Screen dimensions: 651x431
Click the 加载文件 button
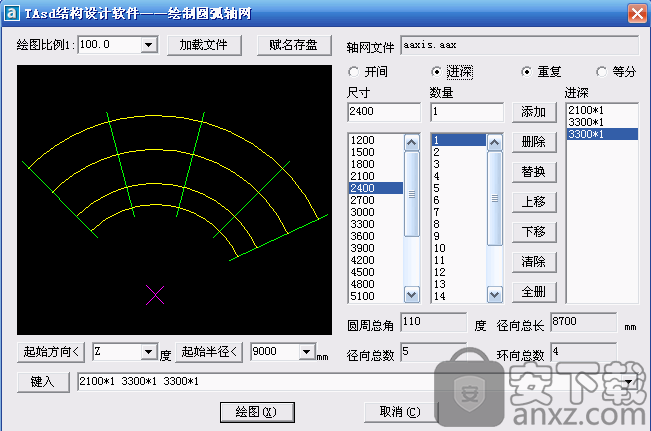(204, 45)
